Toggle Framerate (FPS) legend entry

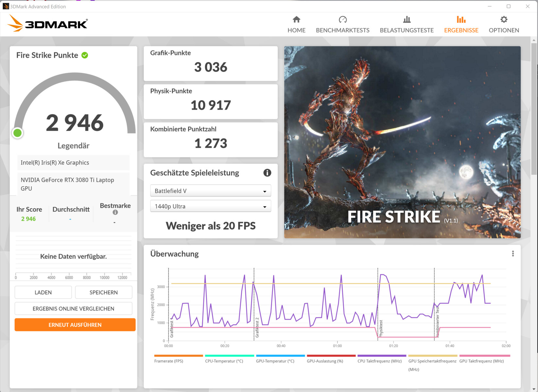pyautogui.click(x=178, y=359)
